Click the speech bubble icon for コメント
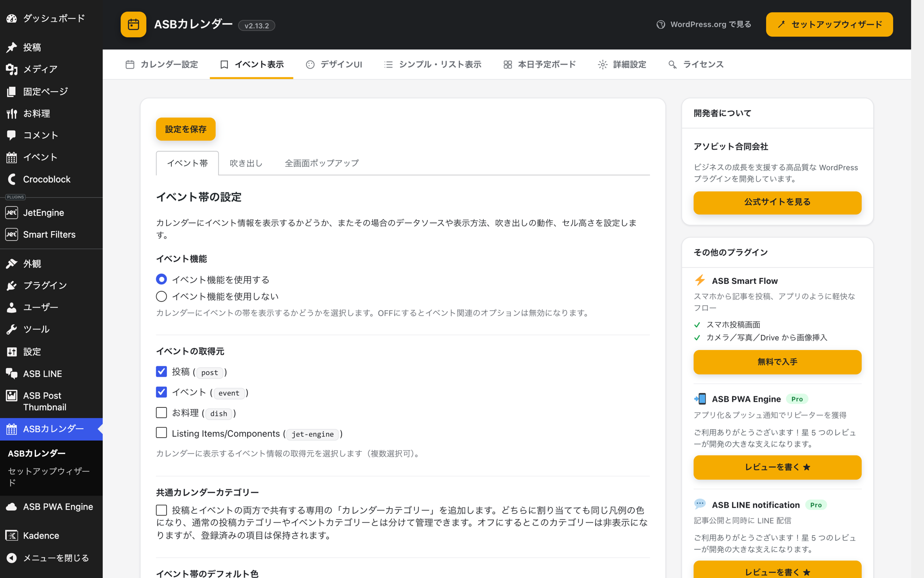 (12, 135)
